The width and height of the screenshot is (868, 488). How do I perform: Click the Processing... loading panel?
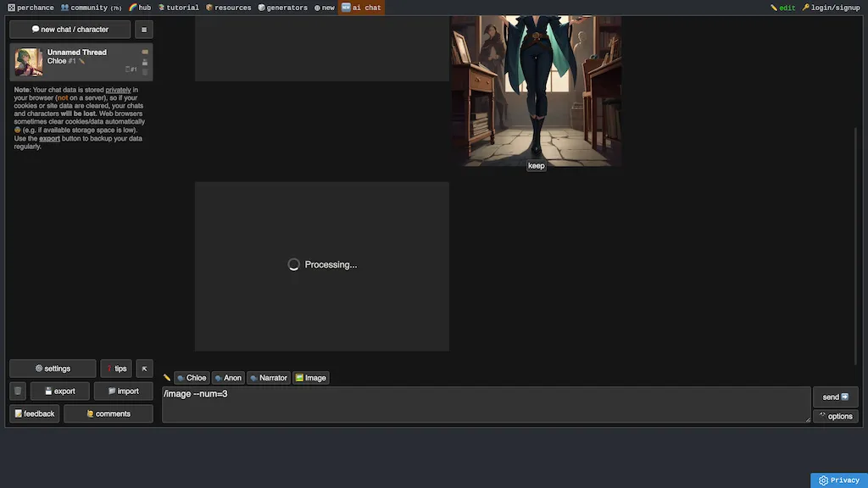321,266
